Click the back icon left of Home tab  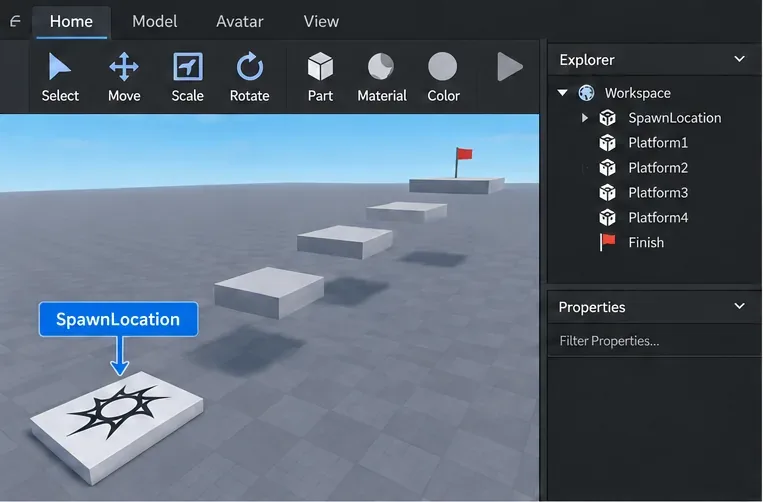15,21
